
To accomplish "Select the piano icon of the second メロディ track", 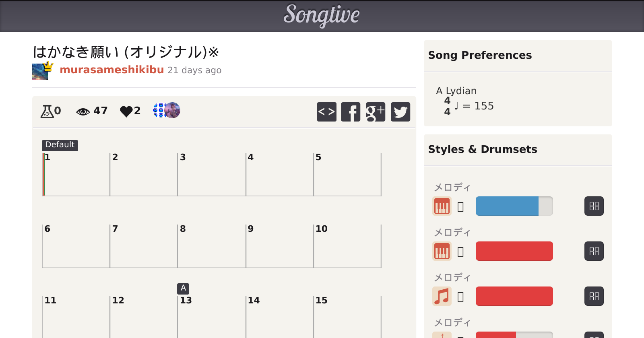I will click(x=442, y=251).
